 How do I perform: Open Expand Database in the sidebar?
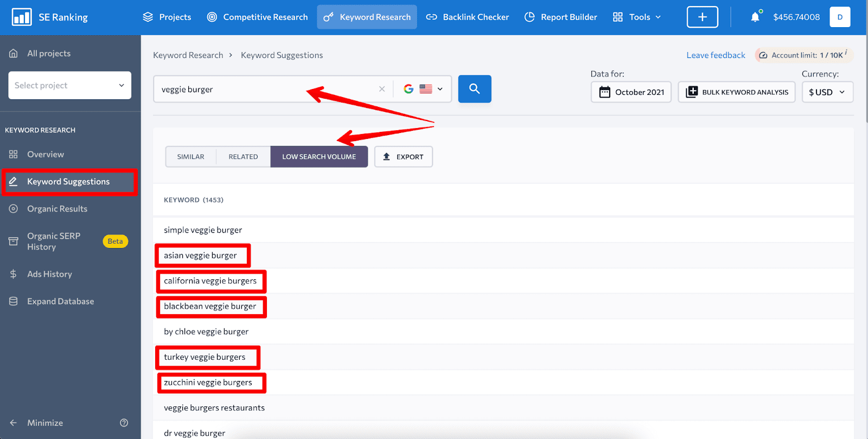point(52,301)
